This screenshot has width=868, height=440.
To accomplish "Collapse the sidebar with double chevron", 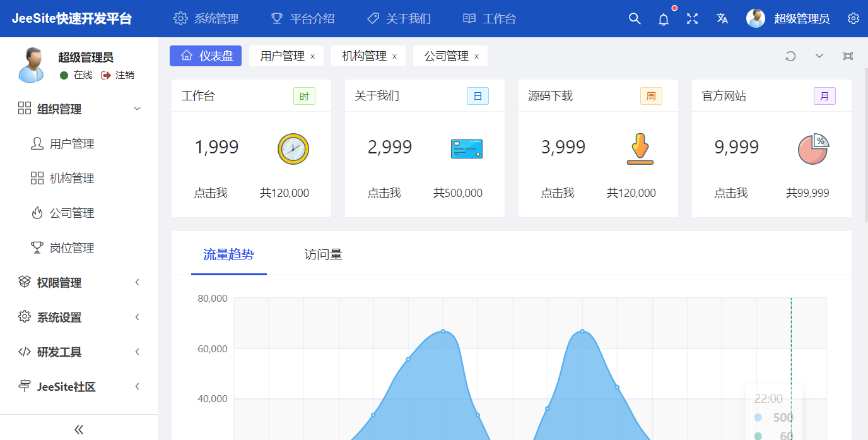I will pyautogui.click(x=79, y=429).
